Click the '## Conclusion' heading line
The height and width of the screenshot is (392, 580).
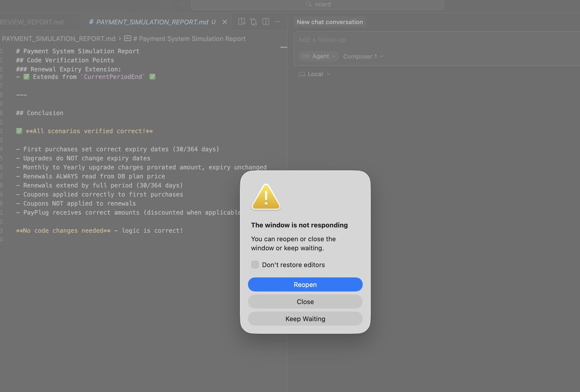(x=40, y=113)
